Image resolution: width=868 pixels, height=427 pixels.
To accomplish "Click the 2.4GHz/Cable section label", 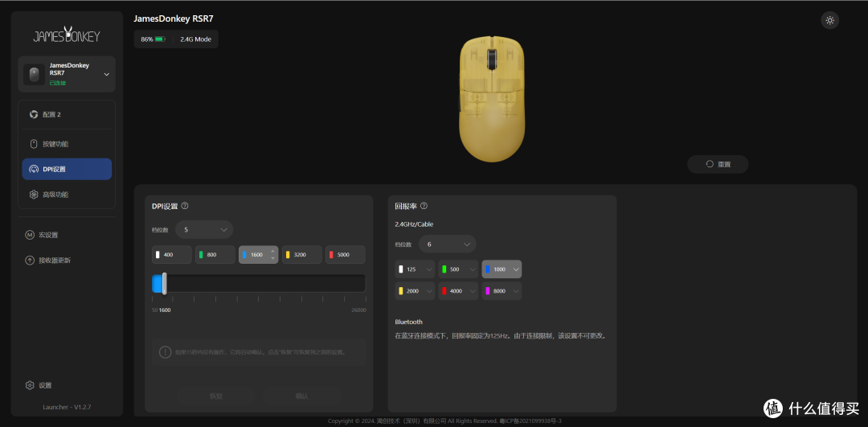I will tap(414, 224).
